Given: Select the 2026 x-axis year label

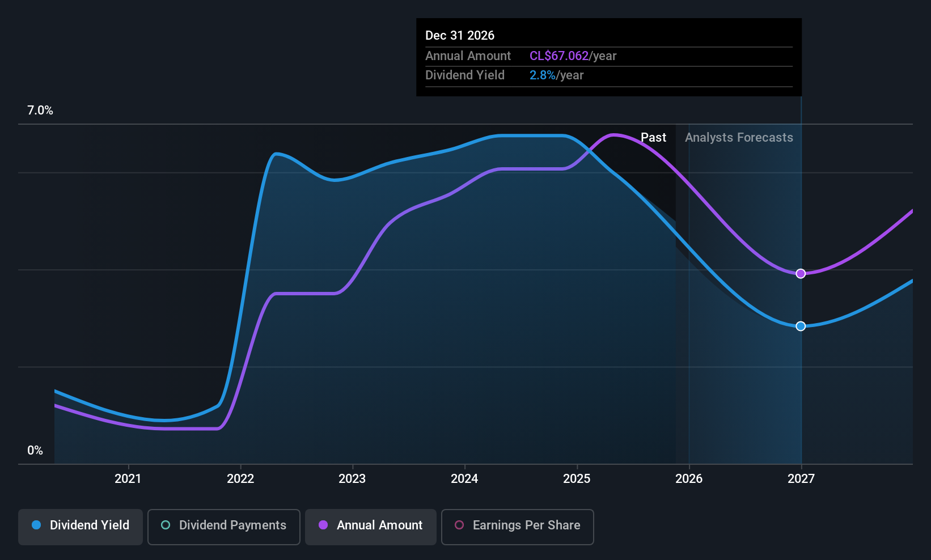Looking at the screenshot, I should coord(689,479).
